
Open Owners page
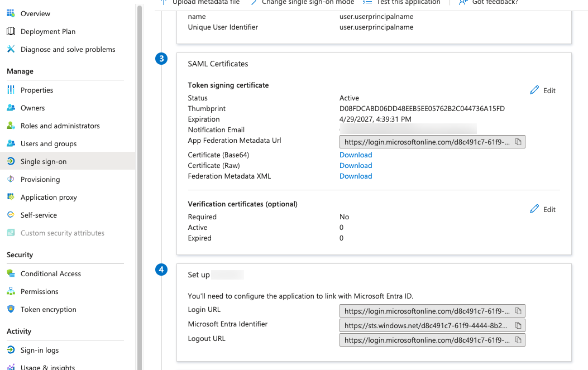(x=32, y=108)
